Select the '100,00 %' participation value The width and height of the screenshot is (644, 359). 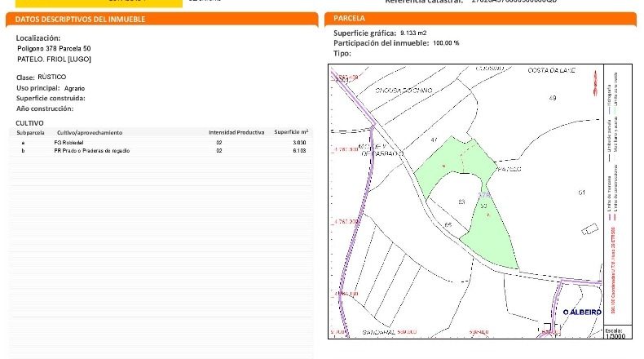(x=446, y=43)
